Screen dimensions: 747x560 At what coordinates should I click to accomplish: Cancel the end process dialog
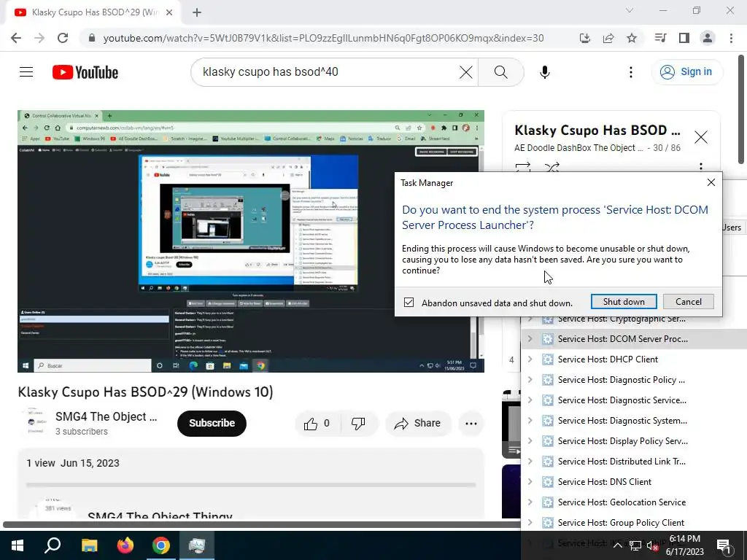[689, 301]
